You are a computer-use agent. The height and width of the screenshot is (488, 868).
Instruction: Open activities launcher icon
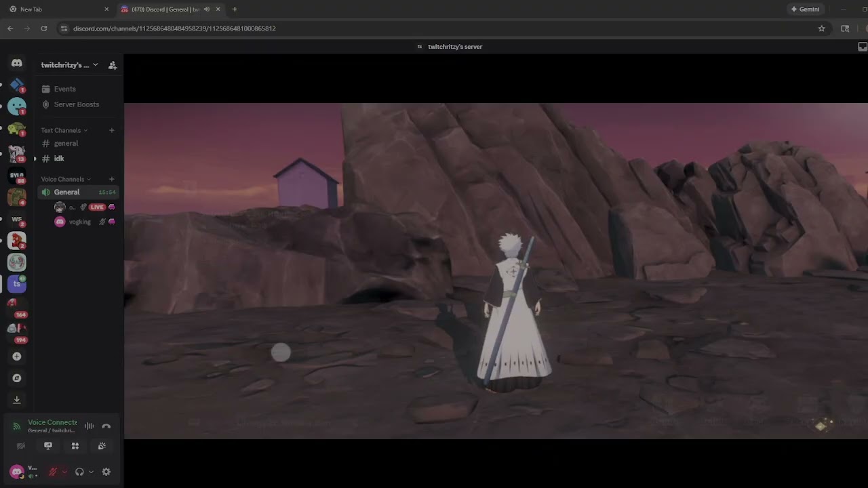pyautogui.click(x=75, y=446)
